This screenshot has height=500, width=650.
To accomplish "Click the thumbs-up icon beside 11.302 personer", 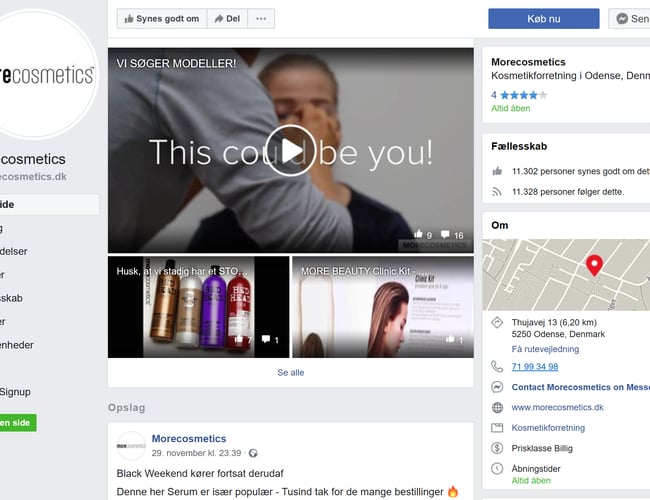I will (x=497, y=171).
